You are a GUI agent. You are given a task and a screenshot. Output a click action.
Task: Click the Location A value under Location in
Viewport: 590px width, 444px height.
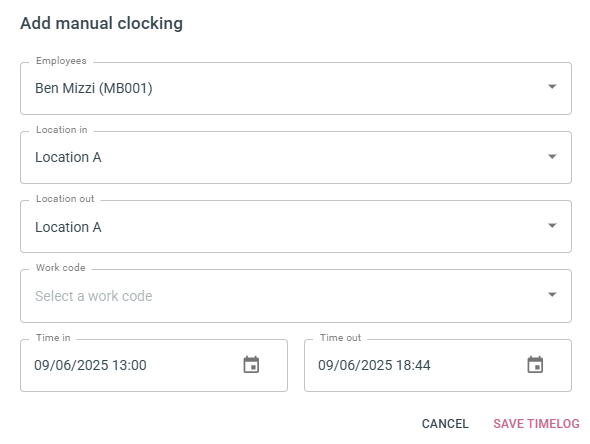point(68,157)
